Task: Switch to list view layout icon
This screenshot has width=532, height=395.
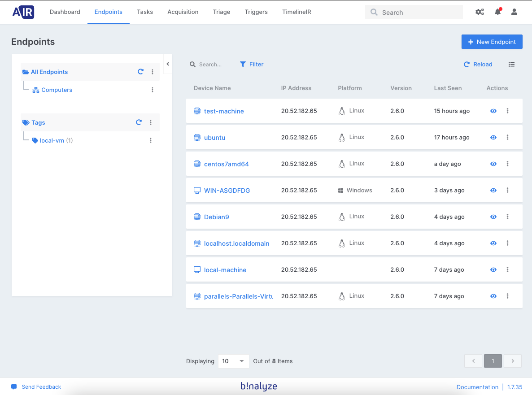Action: tap(511, 65)
